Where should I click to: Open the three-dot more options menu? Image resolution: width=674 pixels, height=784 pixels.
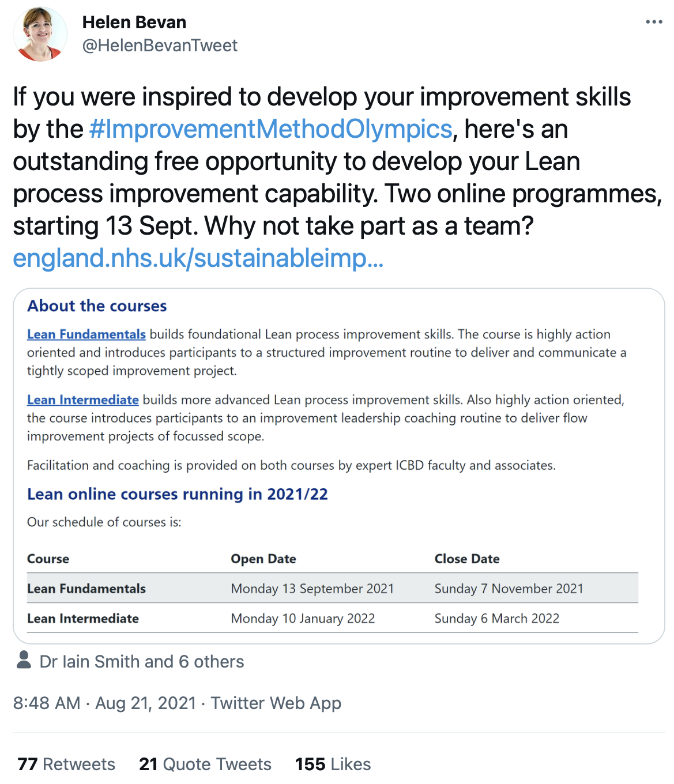[654, 22]
